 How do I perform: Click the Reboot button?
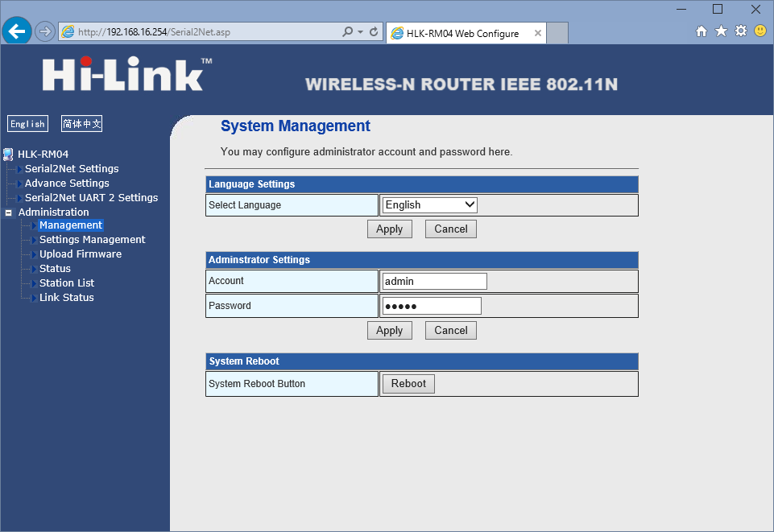tap(408, 384)
